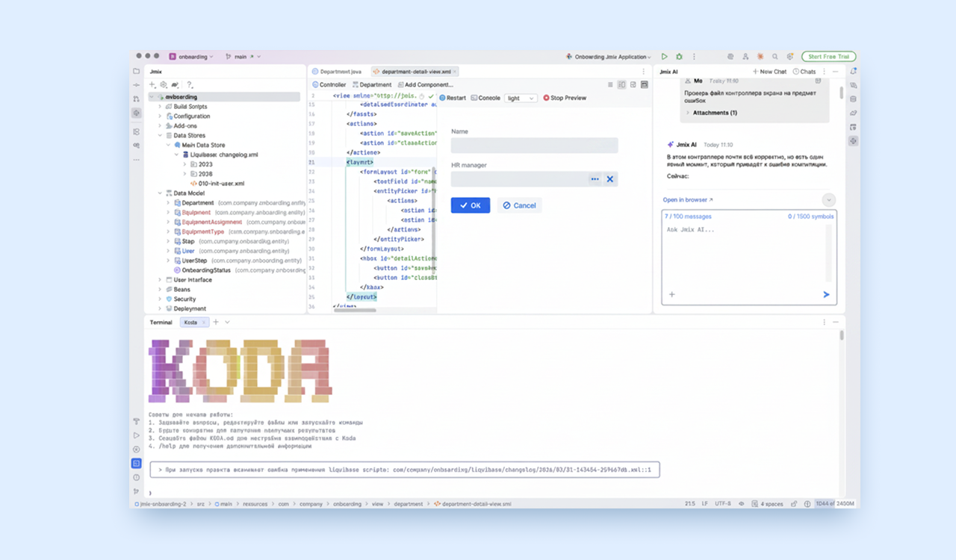Clear the HR manager picker with the X
This screenshot has height=560, width=956.
coord(609,179)
